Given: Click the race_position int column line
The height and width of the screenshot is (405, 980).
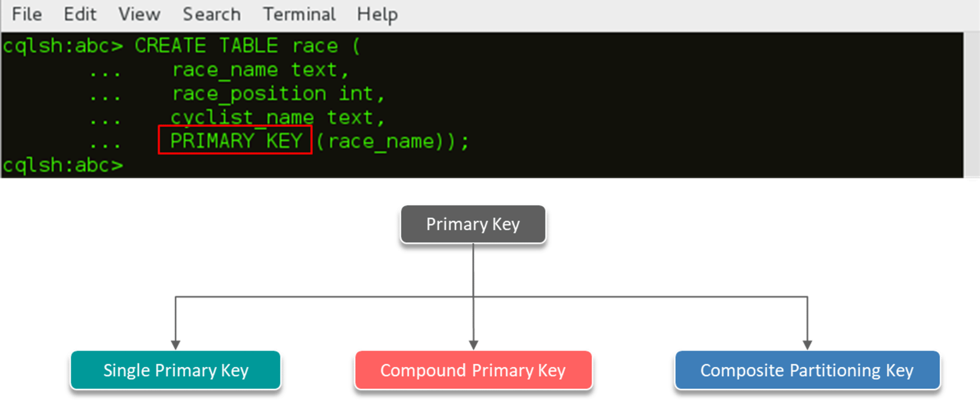Looking at the screenshot, I should coord(278,94).
